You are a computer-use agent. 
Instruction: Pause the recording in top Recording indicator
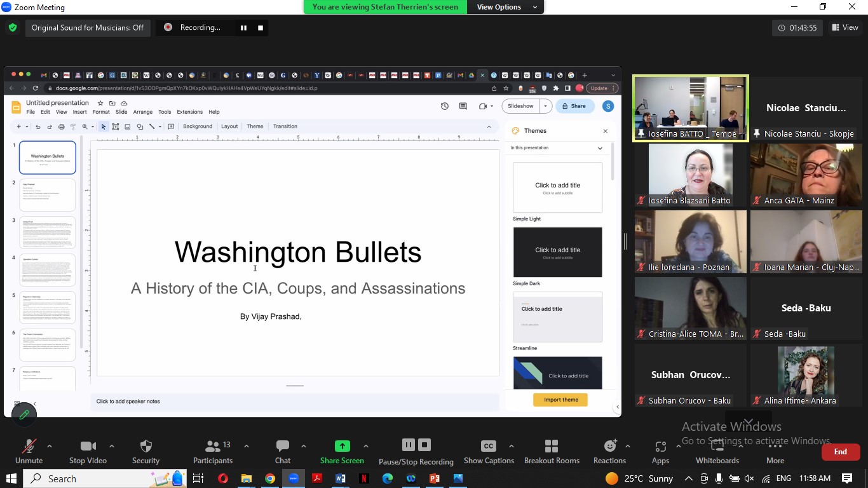click(243, 28)
